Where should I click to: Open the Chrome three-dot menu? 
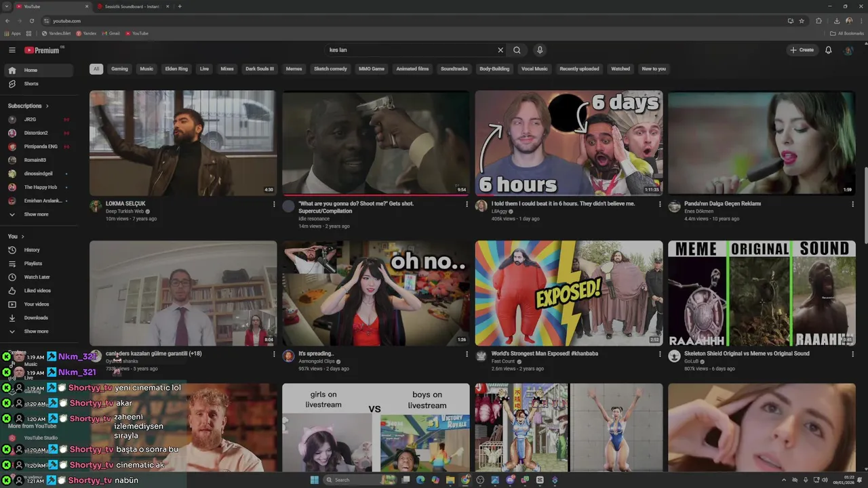pyautogui.click(x=860, y=21)
